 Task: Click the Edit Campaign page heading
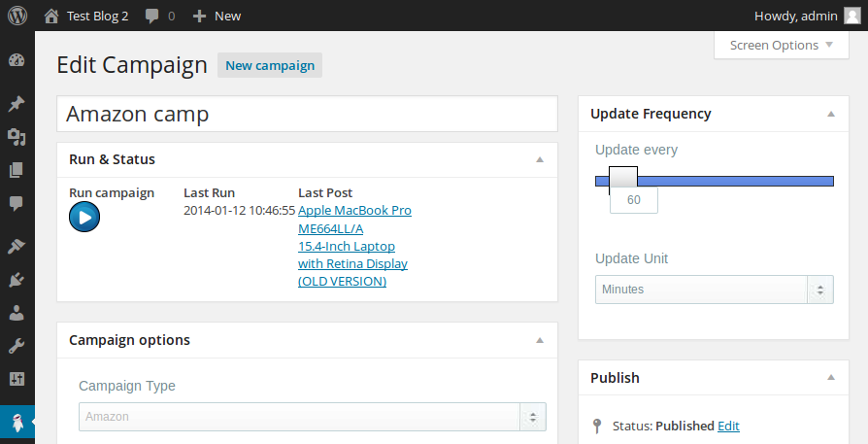(132, 65)
